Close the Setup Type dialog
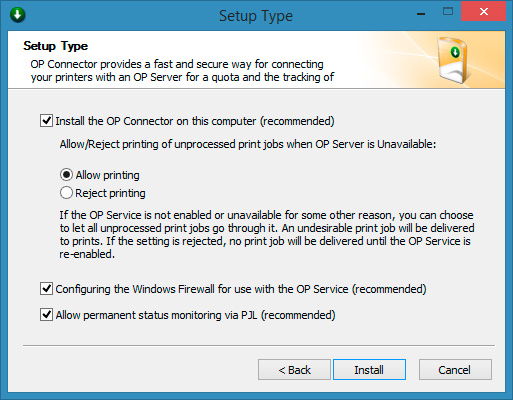The width and height of the screenshot is (513, 400). [x=484, y=12]
